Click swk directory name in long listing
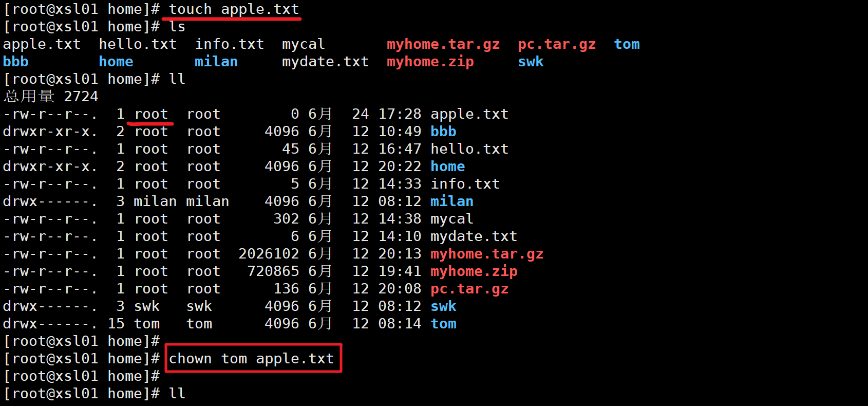Screen dimensions: 868x406 coord(443,306)
